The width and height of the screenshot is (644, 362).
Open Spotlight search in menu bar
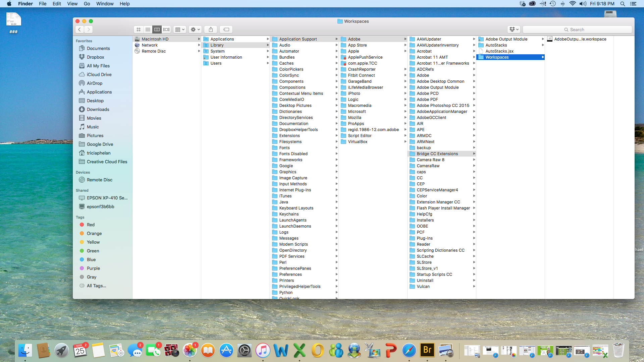point(623,4)
